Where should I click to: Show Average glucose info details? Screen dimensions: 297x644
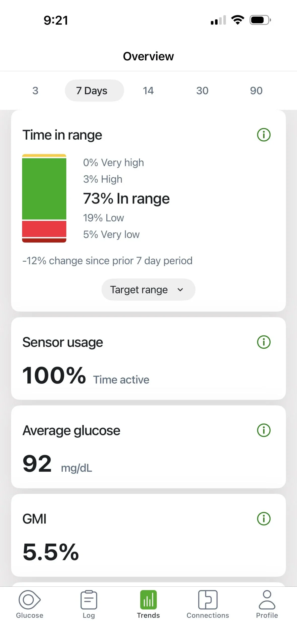click(264, 430)
